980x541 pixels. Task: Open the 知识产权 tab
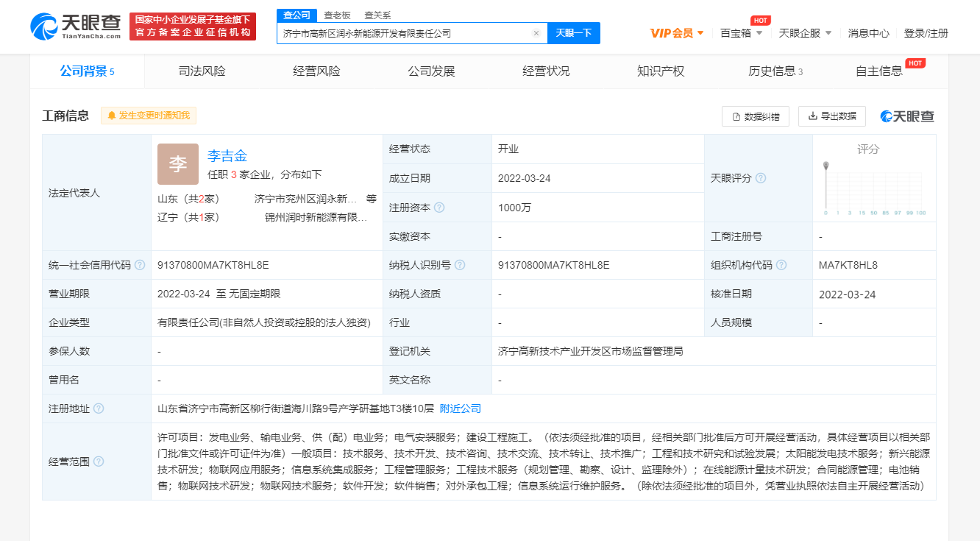[x=661, y=71]
